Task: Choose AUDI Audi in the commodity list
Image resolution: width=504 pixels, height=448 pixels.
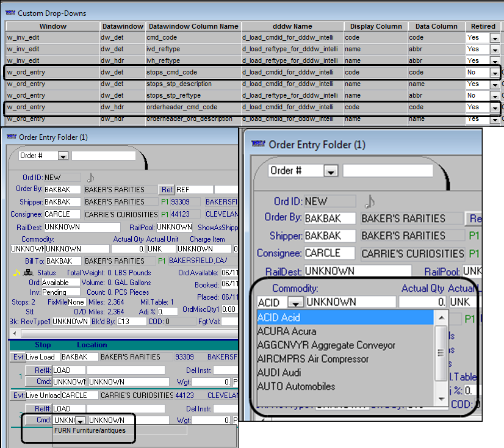Action: [x=279, y=372]
